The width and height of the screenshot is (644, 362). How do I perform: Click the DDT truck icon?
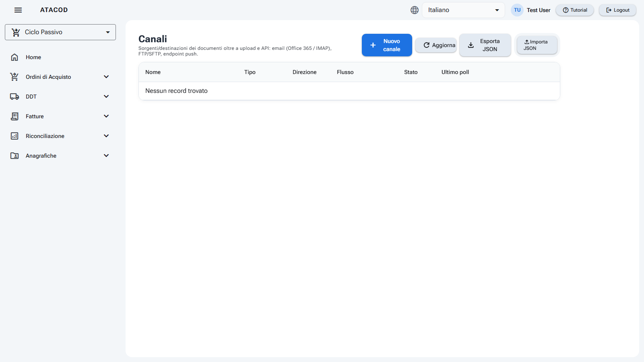click(x=14, y=97)
